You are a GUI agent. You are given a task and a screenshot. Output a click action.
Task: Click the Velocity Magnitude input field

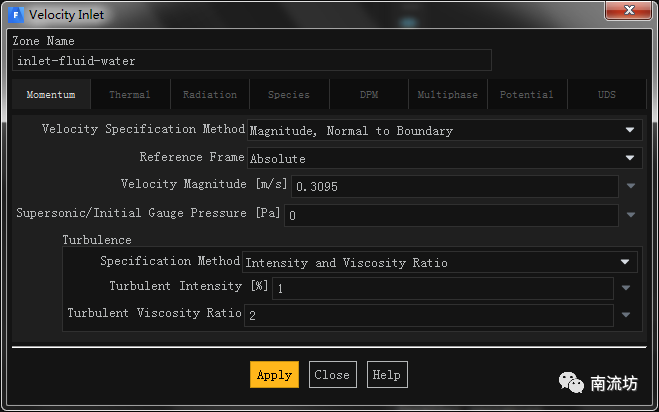point(454,186)
